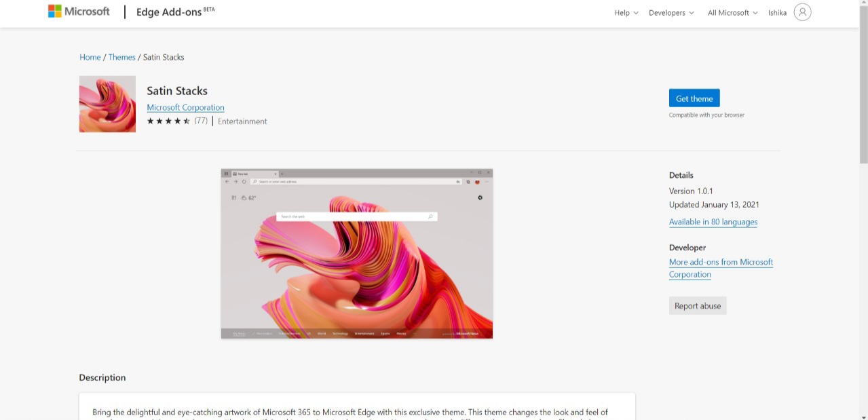Open the All Microsoft dropdown
This screenshot has width=868, height=420.
732,12
